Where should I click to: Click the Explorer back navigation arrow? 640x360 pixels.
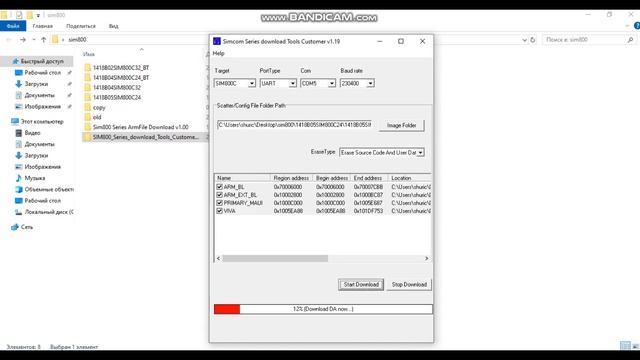(x=9, y=40)
